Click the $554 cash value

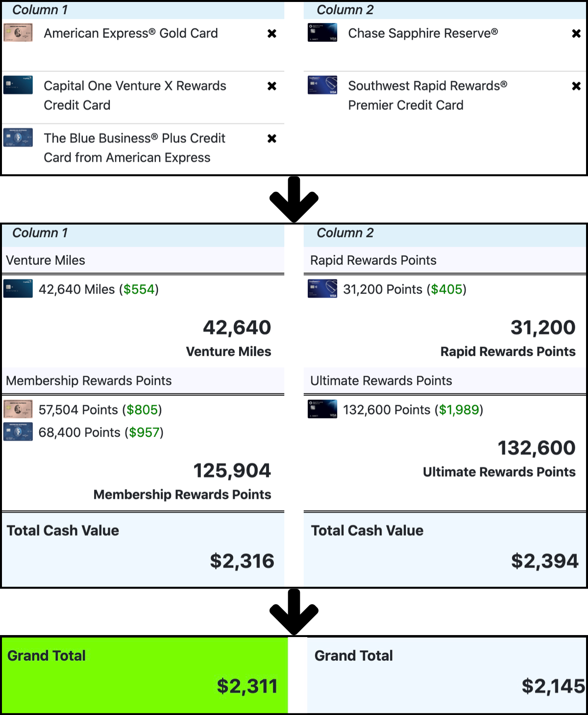click(x=139, y=289)
